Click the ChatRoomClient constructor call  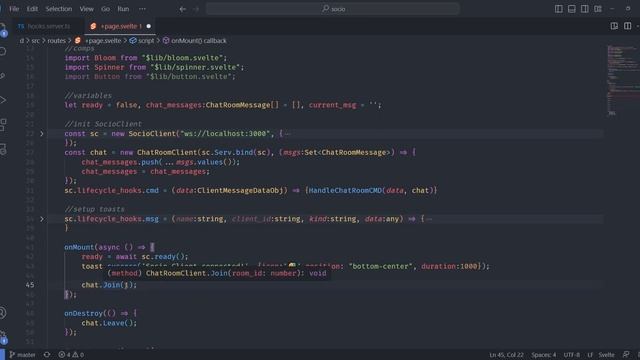point(167,152)
